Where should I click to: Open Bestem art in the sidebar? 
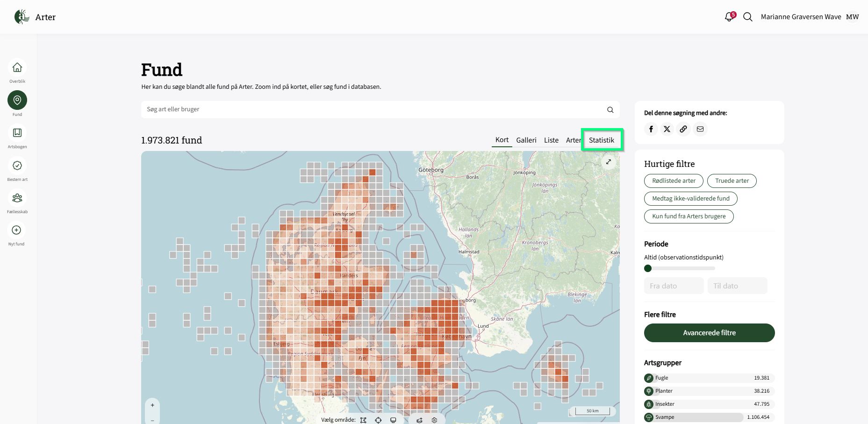(17, 165)
